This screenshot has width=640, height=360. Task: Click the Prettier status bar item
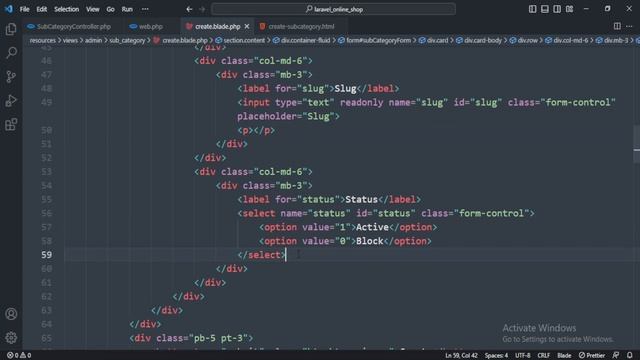592,355
